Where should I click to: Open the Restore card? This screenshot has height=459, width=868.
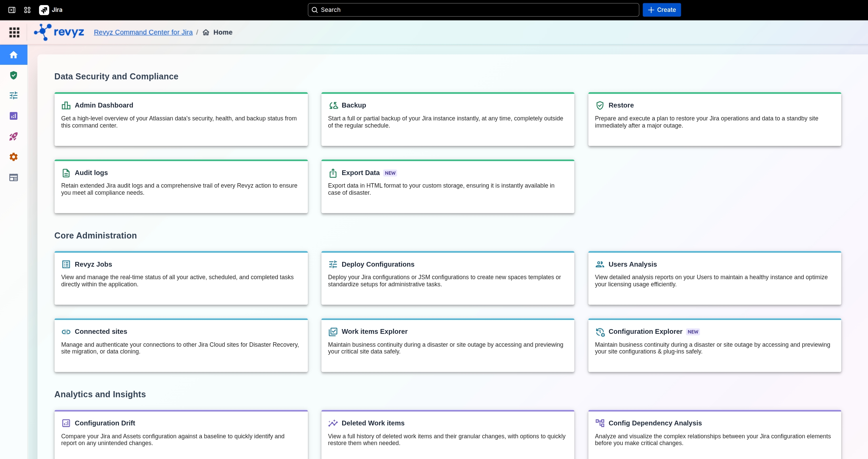point(714,119)
